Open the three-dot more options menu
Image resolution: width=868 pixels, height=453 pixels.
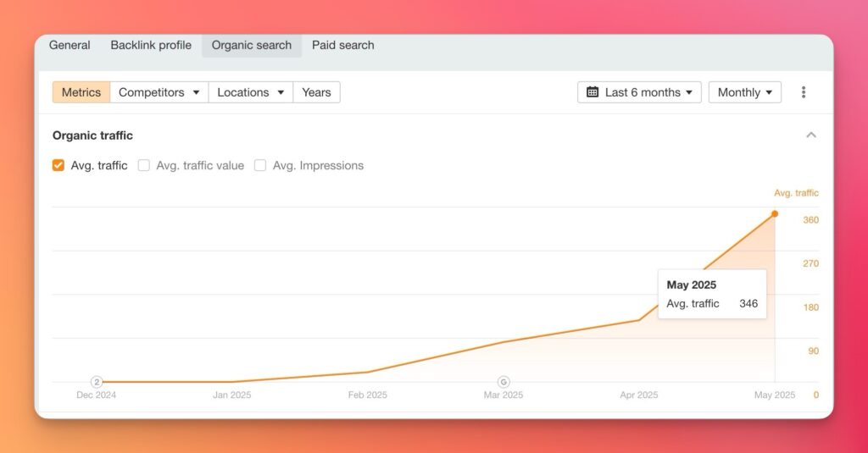804,92
